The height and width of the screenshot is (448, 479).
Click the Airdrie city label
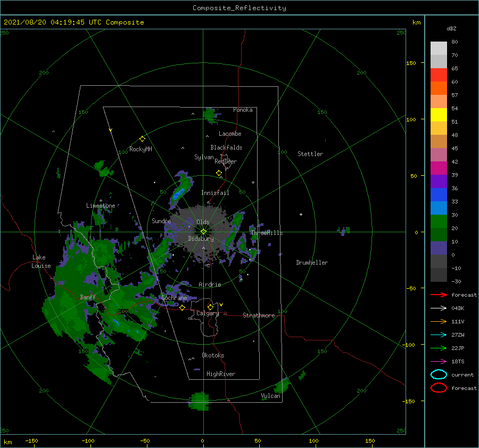point(210,284)
